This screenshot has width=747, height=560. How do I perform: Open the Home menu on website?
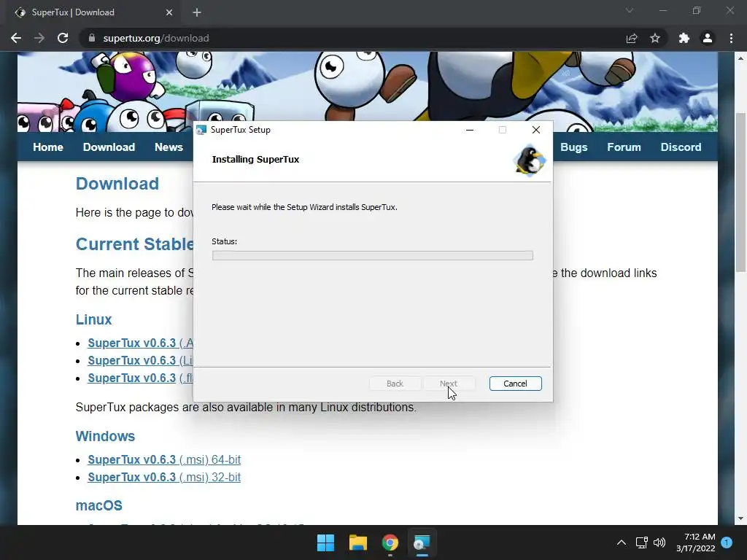click(48, 147)
